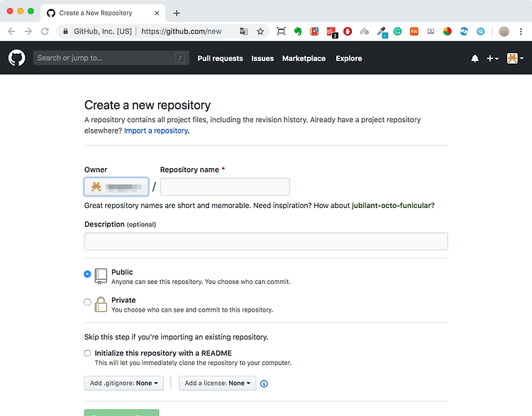The image size is (532, 416).
Task: Focus the Search or jump to box
Action: [111, 58]
